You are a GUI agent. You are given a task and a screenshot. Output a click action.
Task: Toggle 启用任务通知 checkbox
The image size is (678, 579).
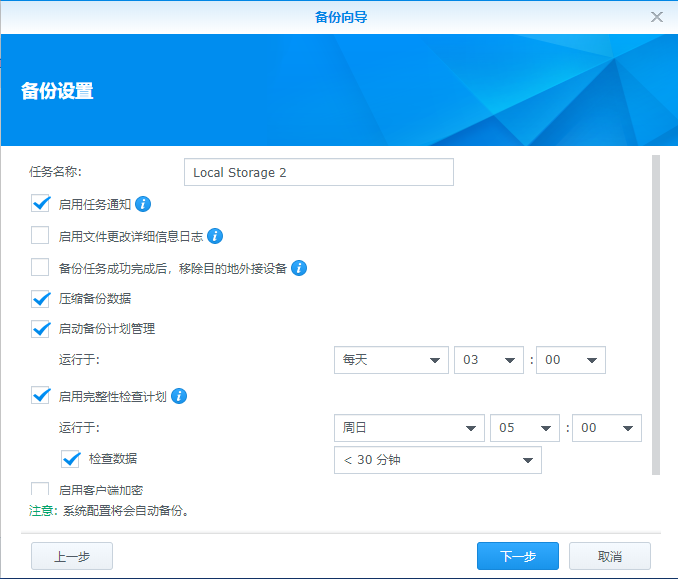40,204
